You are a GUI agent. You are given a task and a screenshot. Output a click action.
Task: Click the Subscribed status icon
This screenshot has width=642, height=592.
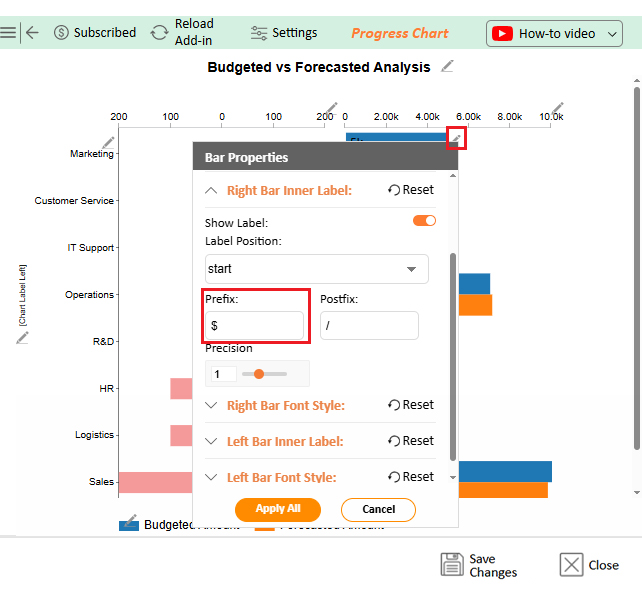(x=62, y=32)
